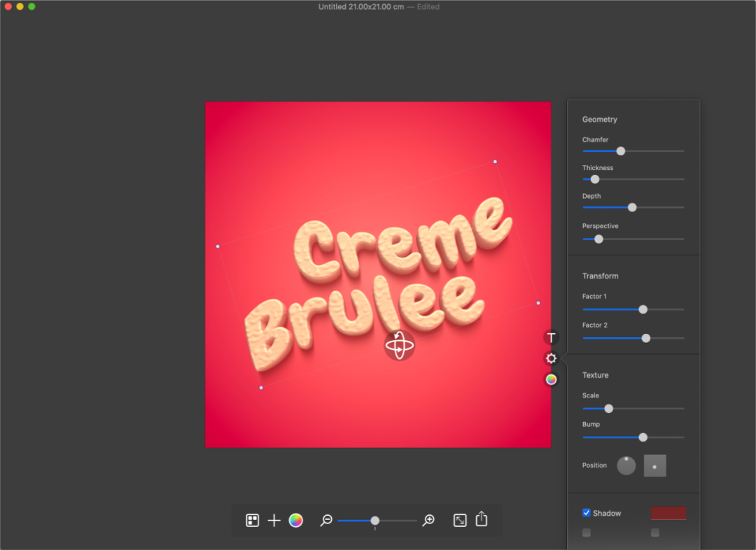The image size is (756, 550).
Task: Open the color wheel in bottom toolbar
Action: tap(295, 520)
